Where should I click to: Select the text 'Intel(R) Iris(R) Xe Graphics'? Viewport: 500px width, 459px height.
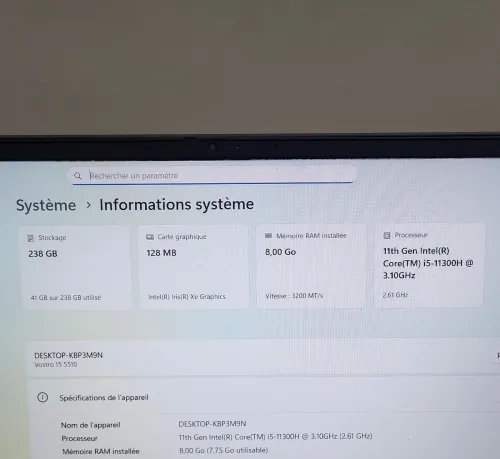click(x=187, y=297)
